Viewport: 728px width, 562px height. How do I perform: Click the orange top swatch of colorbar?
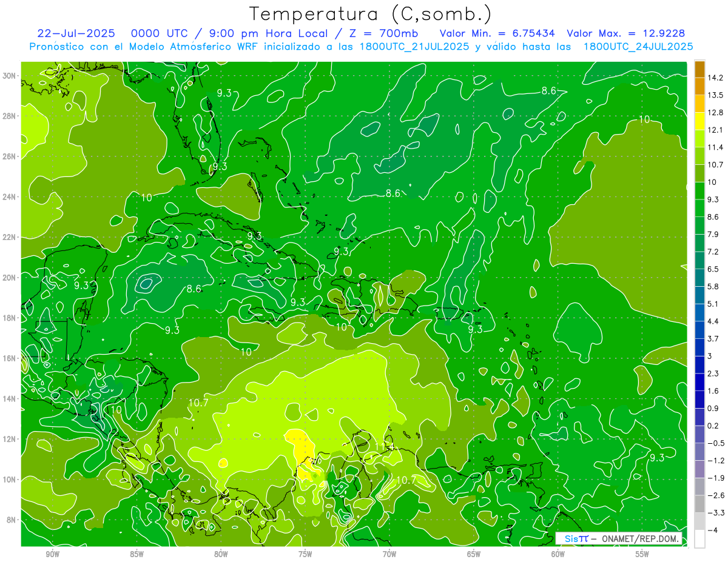[x=699, y=69]
